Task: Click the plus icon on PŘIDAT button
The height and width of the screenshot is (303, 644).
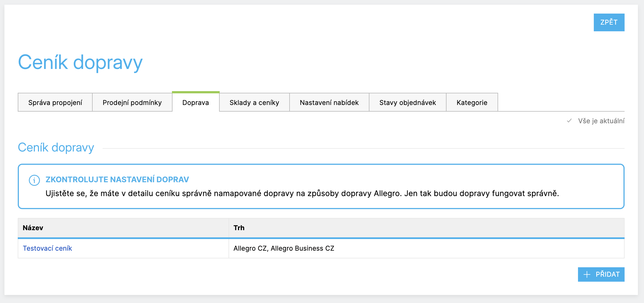Action: click(587, 274)
